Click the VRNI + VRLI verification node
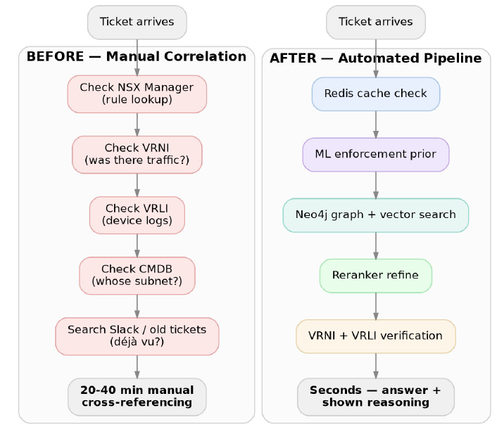The height and width of the screenshot is (434, 504). (x=376, y=336)
